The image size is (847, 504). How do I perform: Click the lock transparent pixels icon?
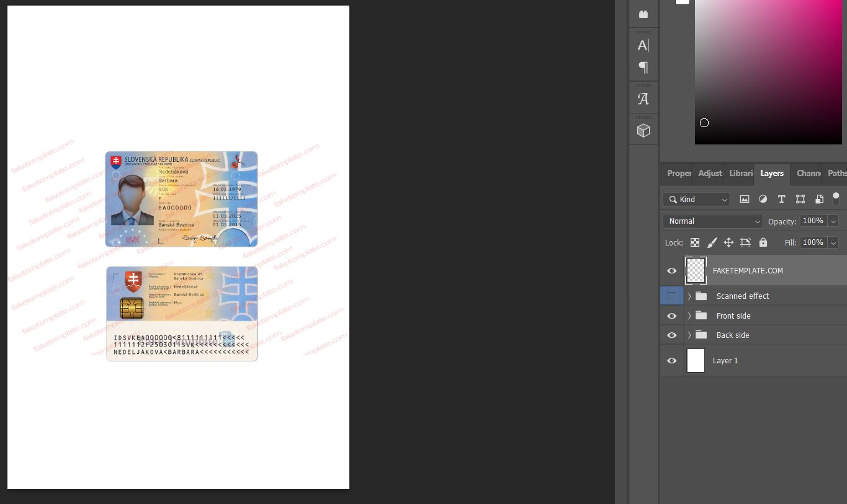click(x=695, y=242)
